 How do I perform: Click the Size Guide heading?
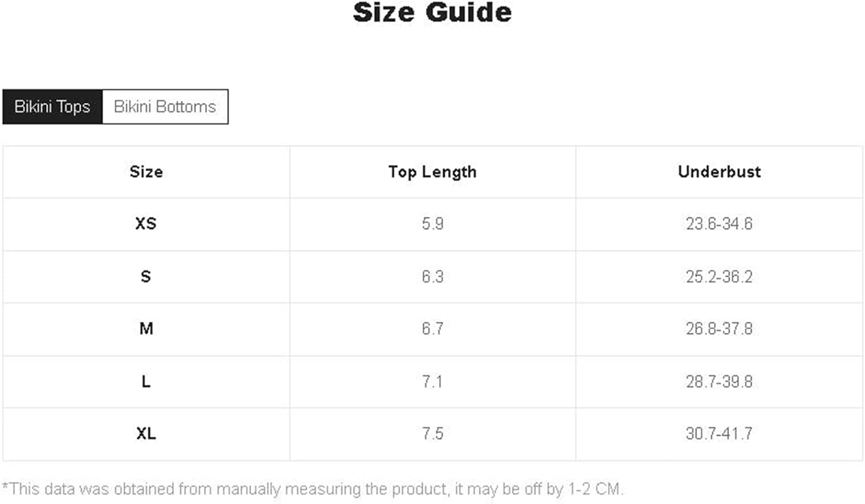[x=432, y=12]
